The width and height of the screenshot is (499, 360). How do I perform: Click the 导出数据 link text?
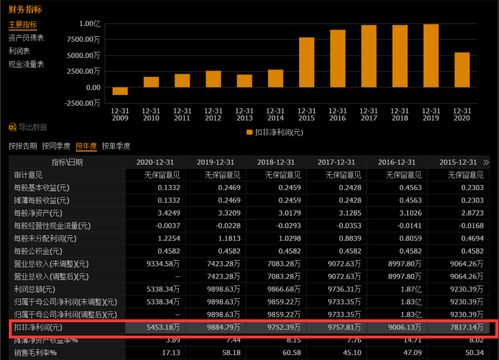[33, 127]
